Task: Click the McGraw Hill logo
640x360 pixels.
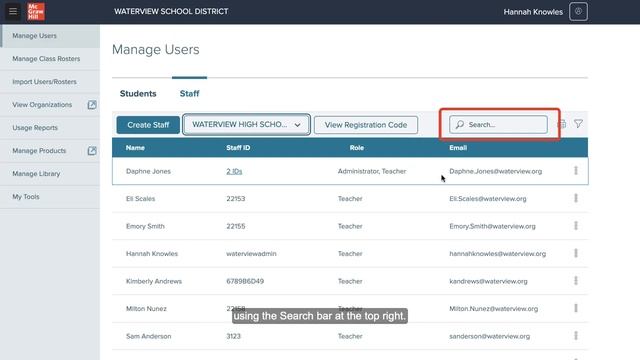Action: coord(36,11)
